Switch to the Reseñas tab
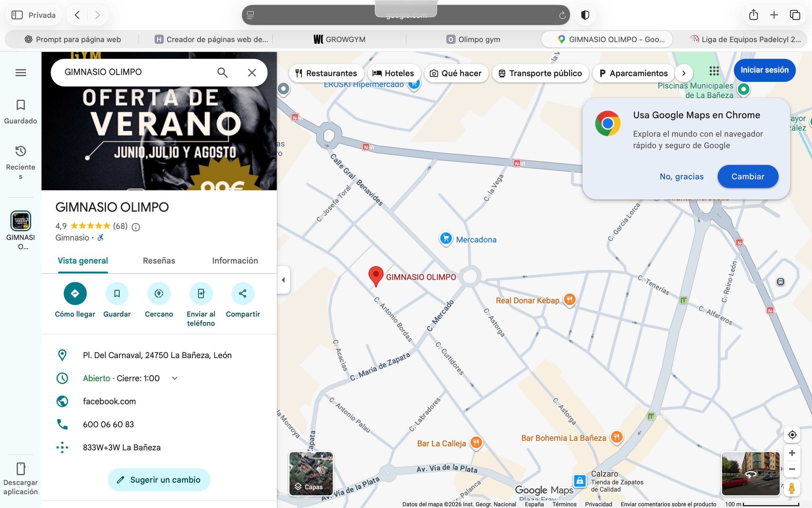The height and width of the screenshot is (508, 812). (159, 261)
